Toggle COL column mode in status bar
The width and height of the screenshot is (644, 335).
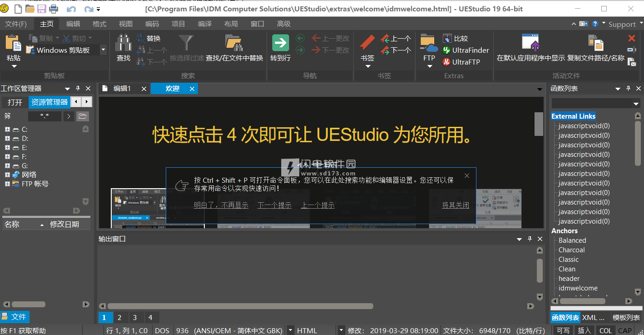click(605, 330)
